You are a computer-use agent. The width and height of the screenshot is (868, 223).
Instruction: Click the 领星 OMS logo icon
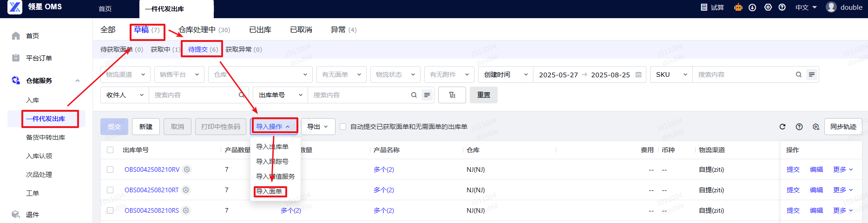coord(15,7)
